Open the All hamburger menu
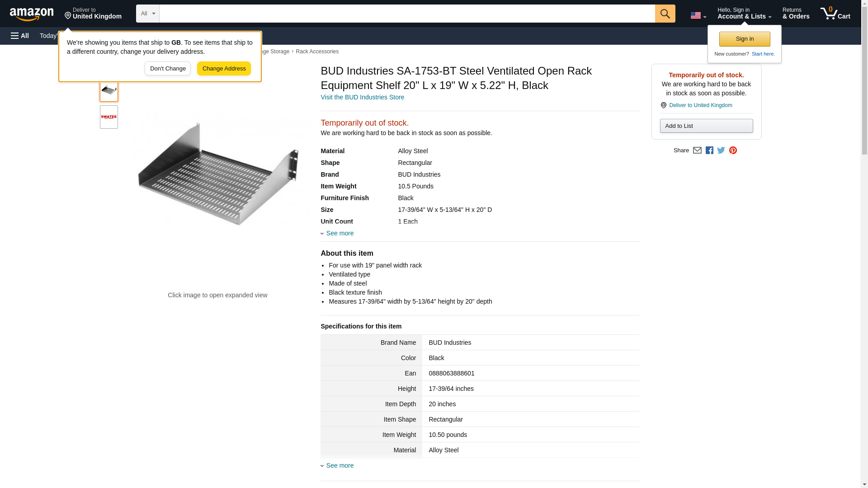This screenshot has width=868, height=488. tap(20, 36)
